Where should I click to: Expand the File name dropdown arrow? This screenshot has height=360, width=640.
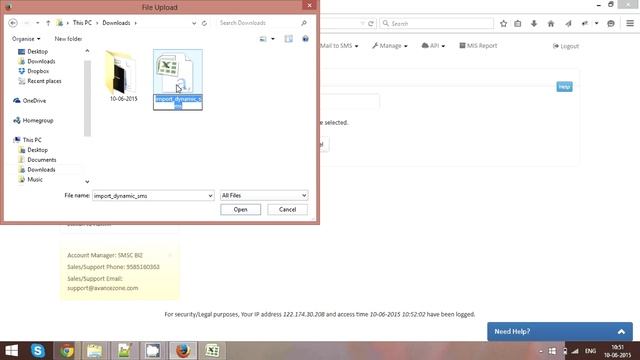pos(210,196)
